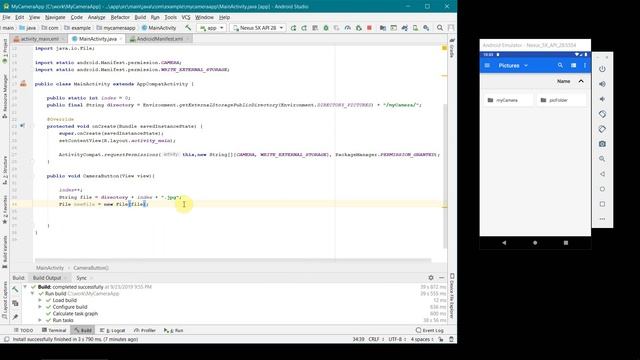
Task: Click MainActivity breadcrumb in navigation bar
Action: tap(159, 28)
